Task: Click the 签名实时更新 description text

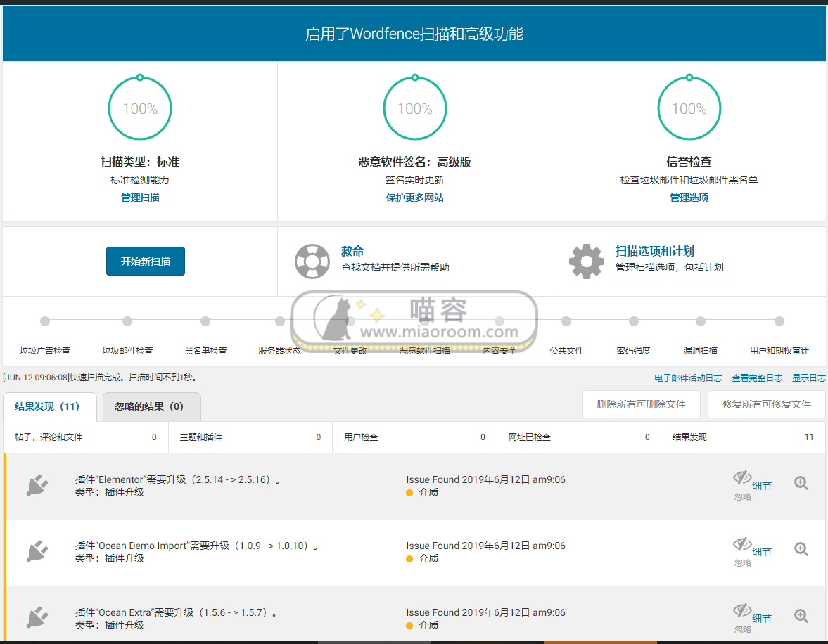Action: coord(414,180)
